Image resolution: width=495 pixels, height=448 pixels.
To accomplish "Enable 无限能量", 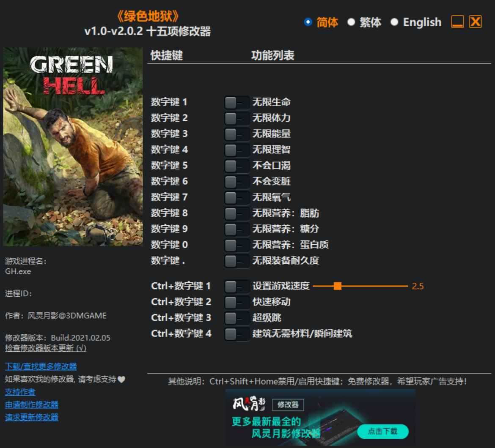I will 236,134.
